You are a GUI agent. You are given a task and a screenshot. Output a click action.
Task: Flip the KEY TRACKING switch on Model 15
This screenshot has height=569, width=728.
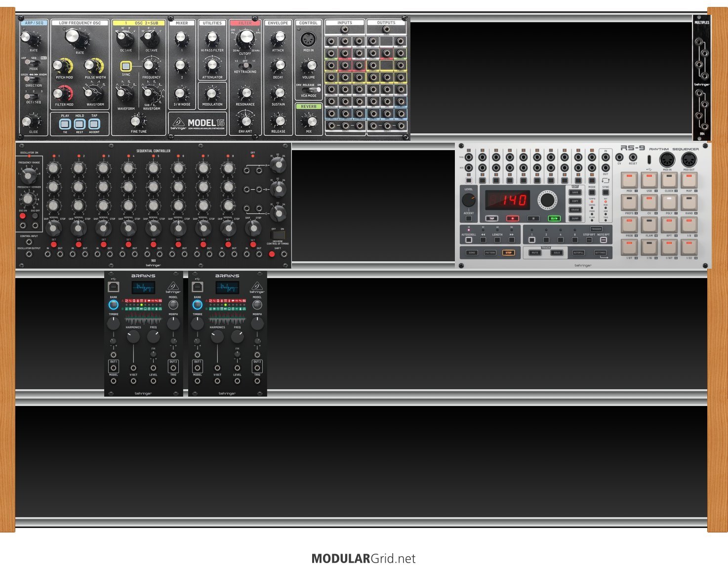coord(245,65)
